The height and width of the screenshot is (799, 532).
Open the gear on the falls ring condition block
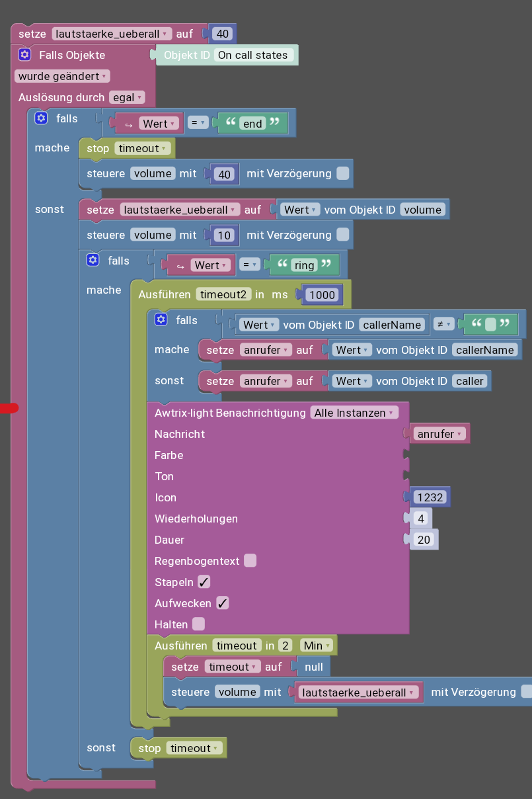(93, 260)
